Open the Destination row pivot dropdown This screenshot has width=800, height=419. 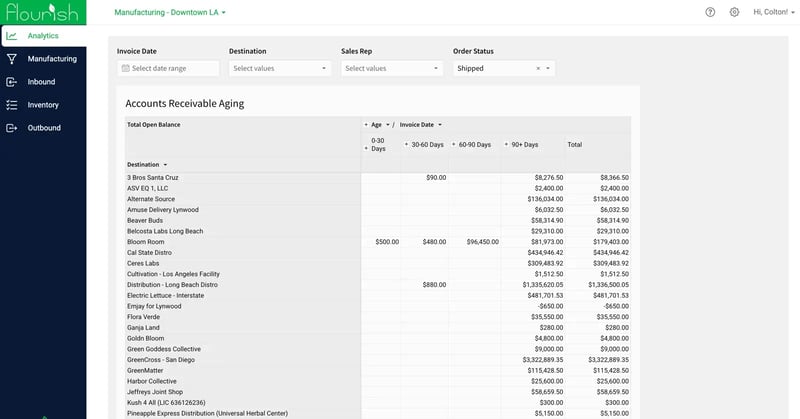pyautogui.click(x=165, y=165)
